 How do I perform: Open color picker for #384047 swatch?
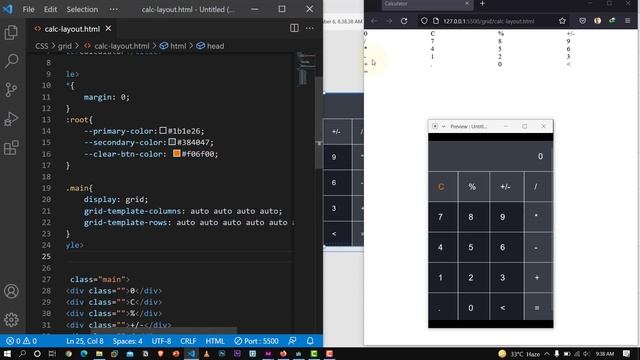[x=172, y=142]
